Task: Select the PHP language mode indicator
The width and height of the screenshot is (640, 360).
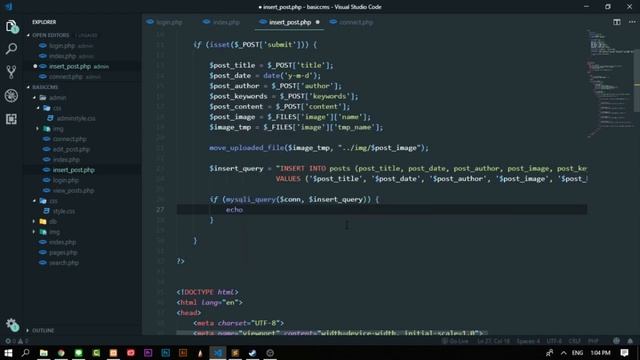Action: click(593, 341)
